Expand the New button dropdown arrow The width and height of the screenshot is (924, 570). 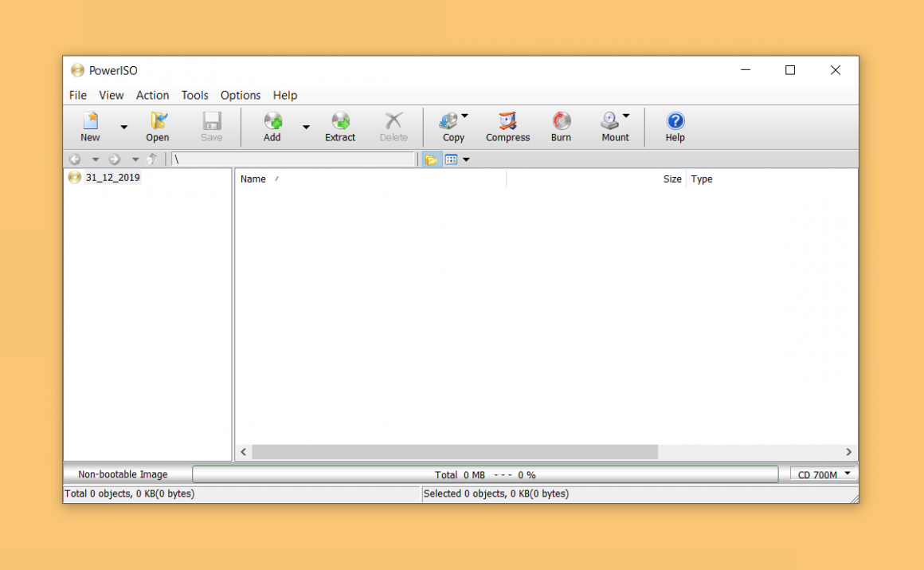coord(123,127)
